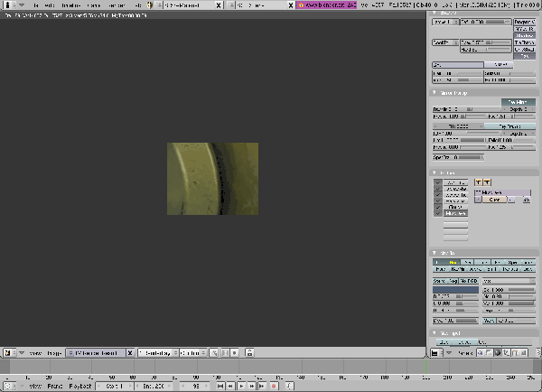Open the CookTorr specular shader dropdown
Screen dimensions: 542x392
click(444, 42)
